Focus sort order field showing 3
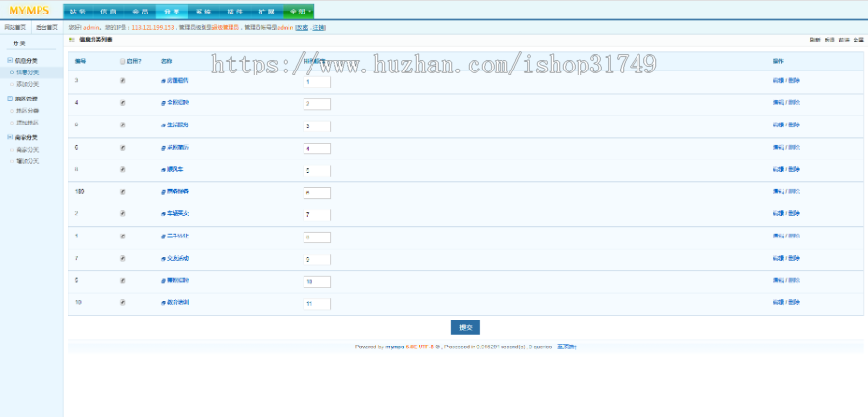 pos(316,126)
